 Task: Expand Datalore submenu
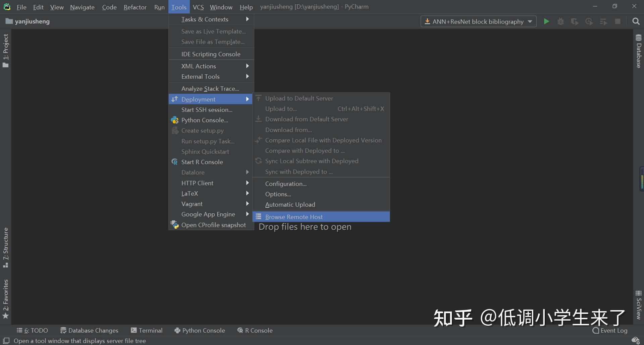tap(211, 172)
